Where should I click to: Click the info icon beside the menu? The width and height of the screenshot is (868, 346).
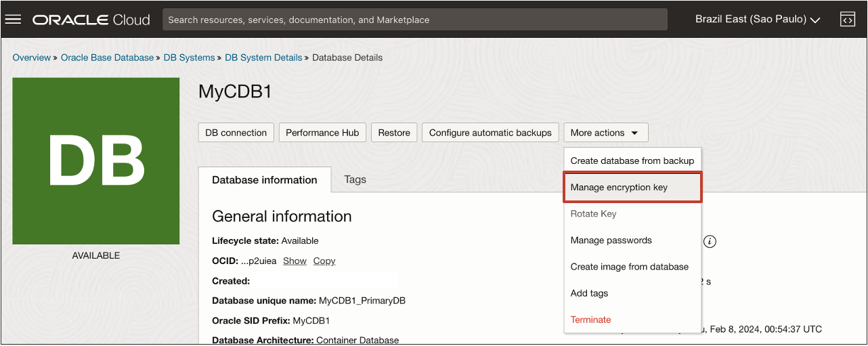coord(710,242)
